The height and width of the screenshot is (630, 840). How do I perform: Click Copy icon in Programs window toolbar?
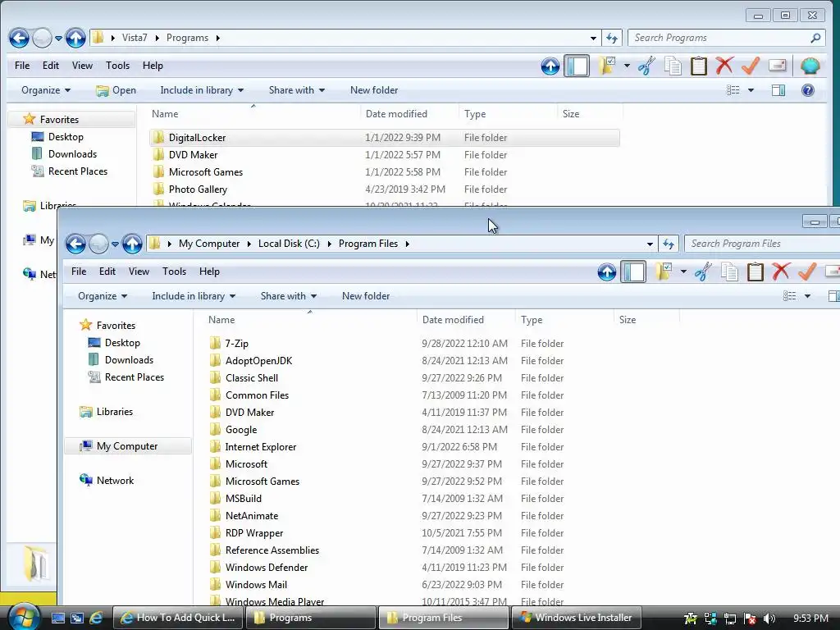(673, 66)
